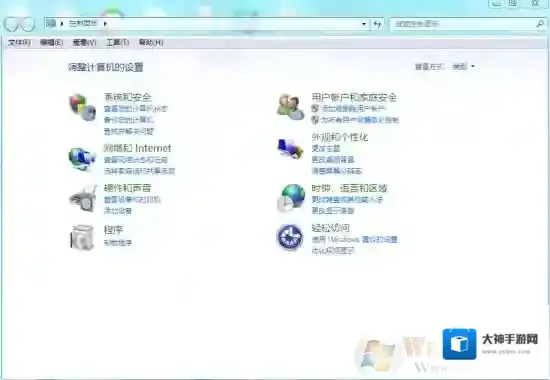This screenshot has width=550, height=380.
Task: Open the 查看方式 类别 dropdown
Action: 464,66
